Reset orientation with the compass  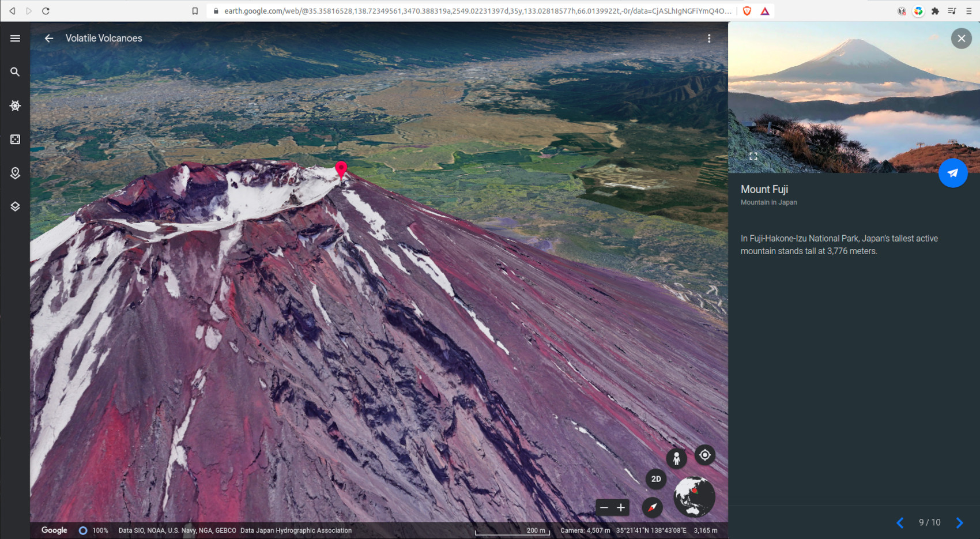click(x=652, y=508)
